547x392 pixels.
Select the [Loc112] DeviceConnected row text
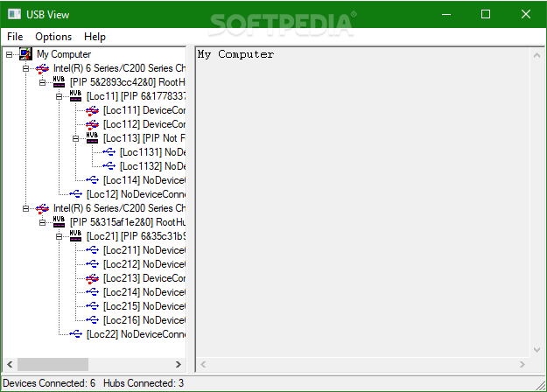[x=144, y=124]
